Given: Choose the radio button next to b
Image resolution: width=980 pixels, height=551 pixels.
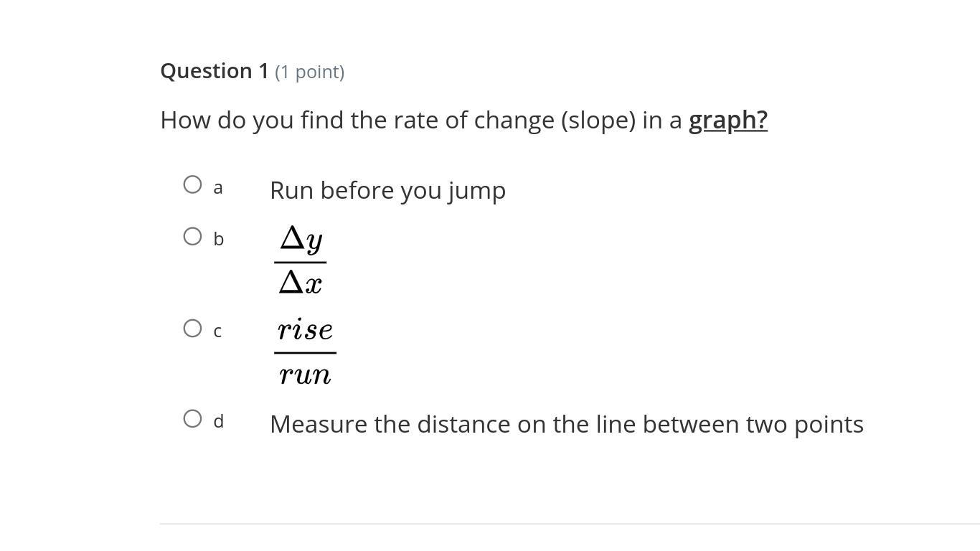Looking at the screenshot, I should click(192, 237).
